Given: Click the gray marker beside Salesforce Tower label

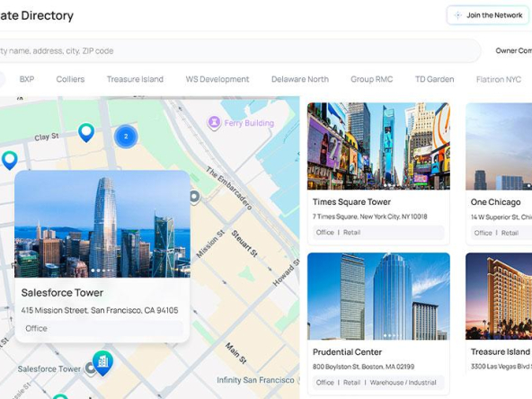Looking at the screenshot, I should click(90, 368).
